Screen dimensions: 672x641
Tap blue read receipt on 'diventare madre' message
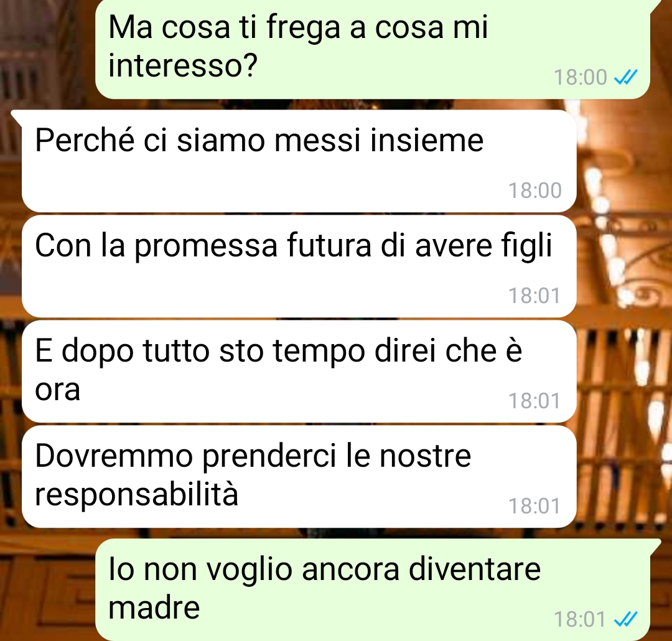[626, 619]
